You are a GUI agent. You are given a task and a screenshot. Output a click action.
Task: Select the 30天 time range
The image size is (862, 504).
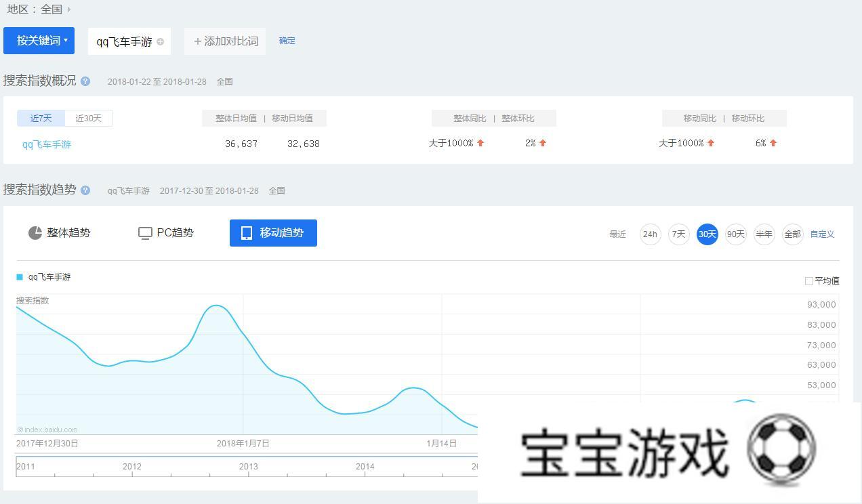pos(707,234)
